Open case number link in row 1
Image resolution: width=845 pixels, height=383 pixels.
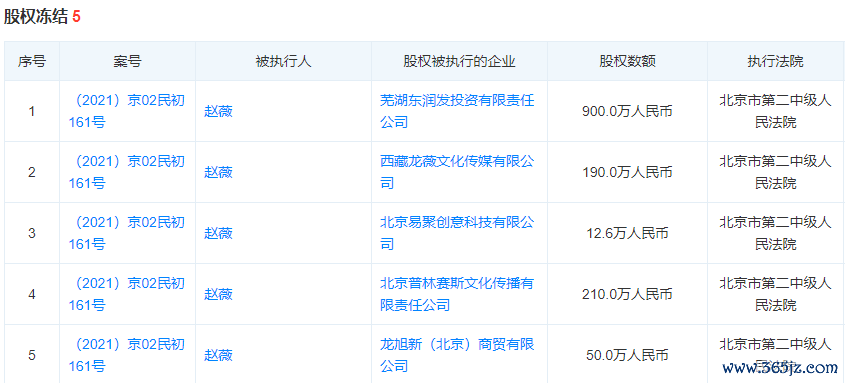(127, 112)
